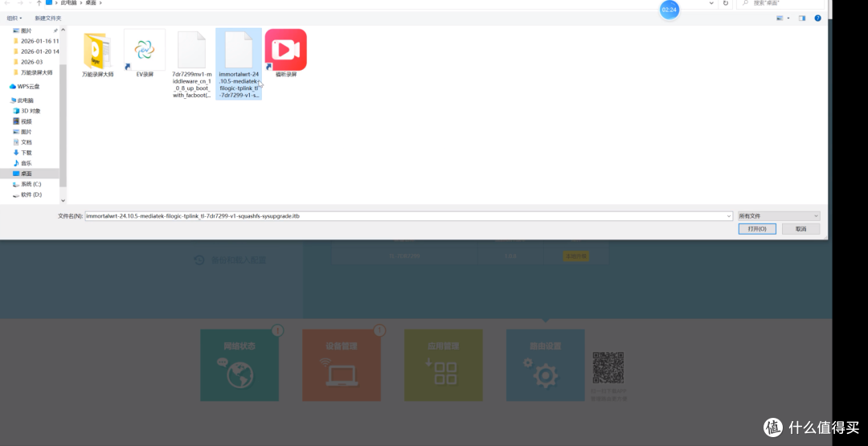Open 路由设置 tile on router page
This screenshot has width=868, height=446.
pos(545,365)
